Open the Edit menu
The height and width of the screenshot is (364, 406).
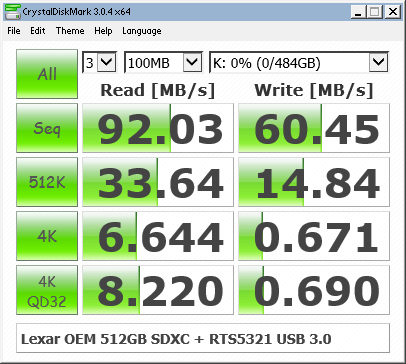(x=38, y=31)
